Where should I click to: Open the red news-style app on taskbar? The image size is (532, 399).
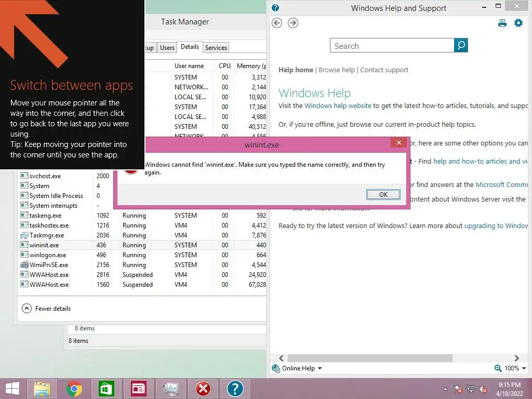click(x=138, y=389)
